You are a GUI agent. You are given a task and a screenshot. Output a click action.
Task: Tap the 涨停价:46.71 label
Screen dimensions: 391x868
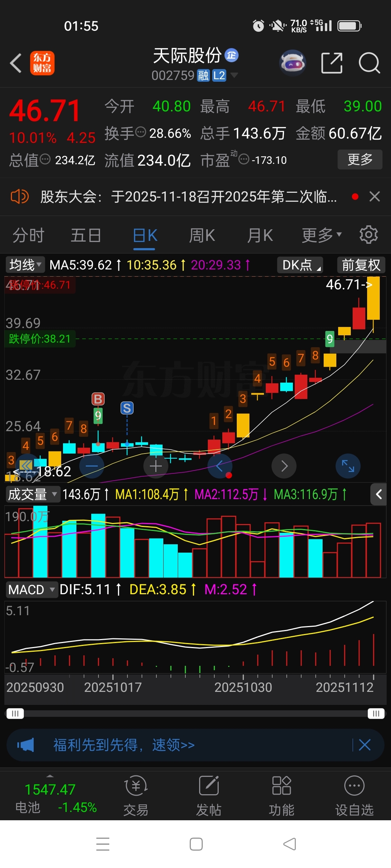pyautogui.click(x=39, y=285)
